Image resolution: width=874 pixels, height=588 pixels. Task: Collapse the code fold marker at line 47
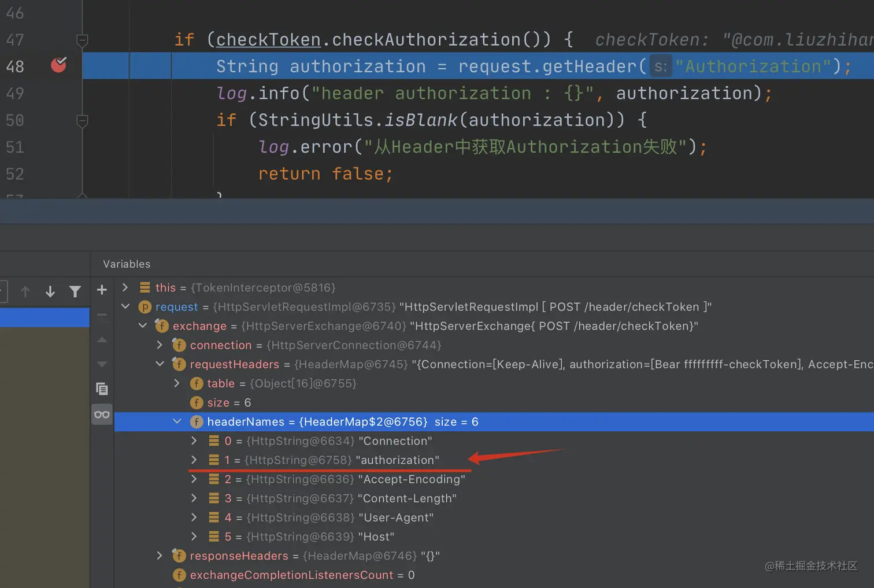(82, 40)
